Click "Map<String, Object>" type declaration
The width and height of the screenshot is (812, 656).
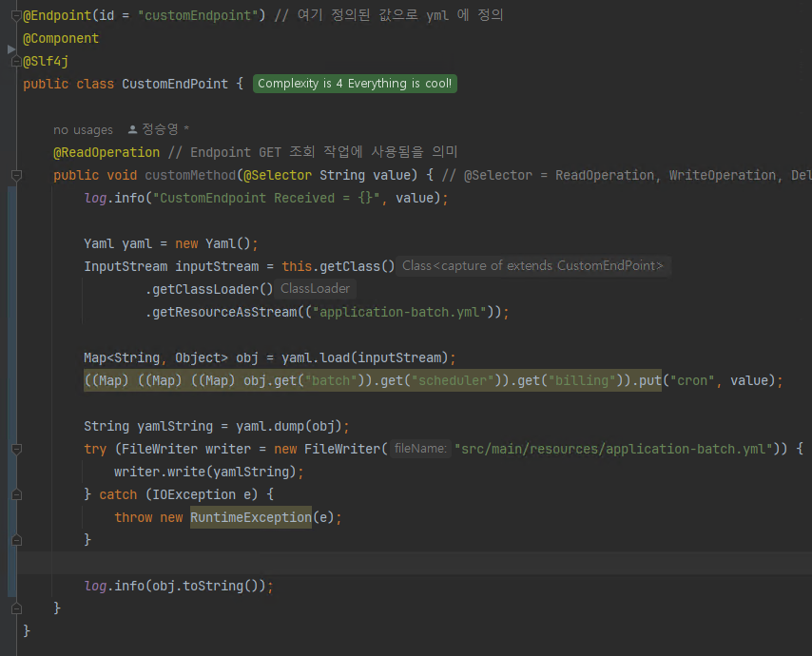click(156, 357)
